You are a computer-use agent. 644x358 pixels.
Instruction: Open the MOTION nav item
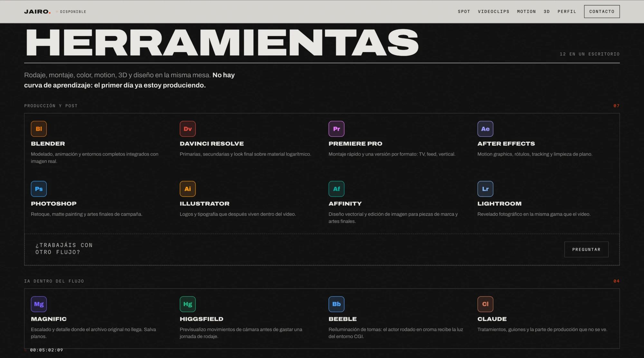coord(526,12)
